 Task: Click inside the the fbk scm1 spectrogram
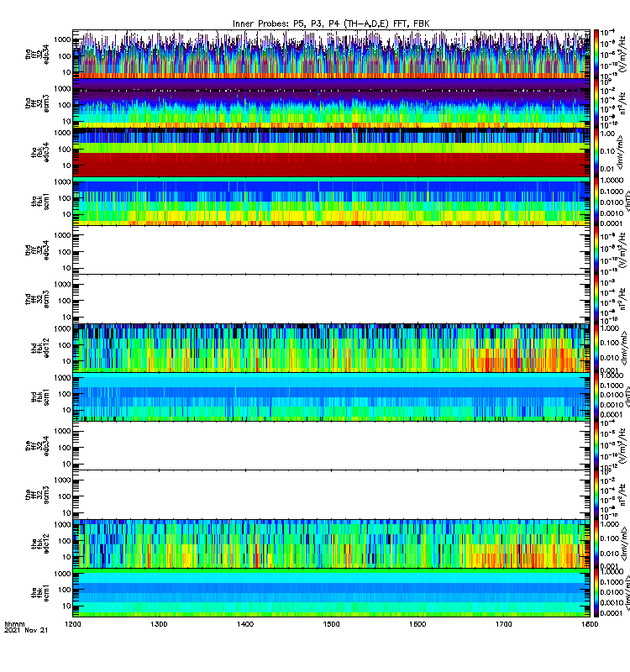pyautogui.click(x=331, y=593)
